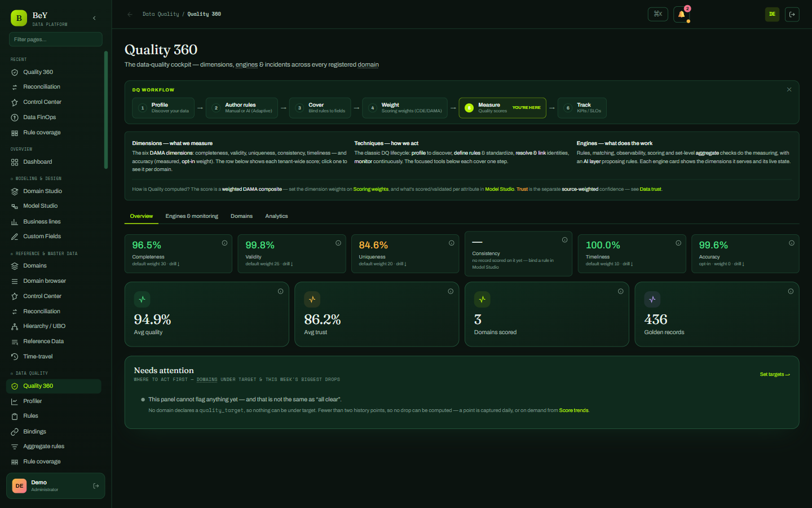Collapse the sidebar using the chevron icon
This screenshot has height=508, width=812.
[94, 18]
